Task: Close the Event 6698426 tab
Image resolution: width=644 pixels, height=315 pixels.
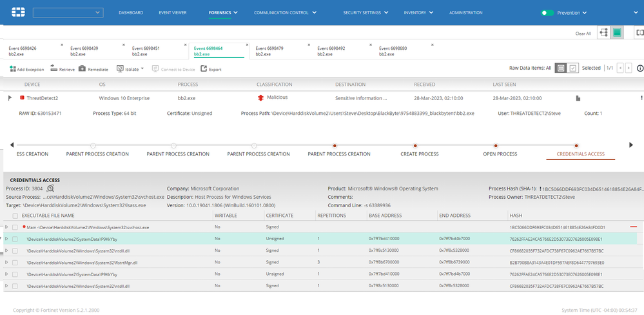Action: 62,45
